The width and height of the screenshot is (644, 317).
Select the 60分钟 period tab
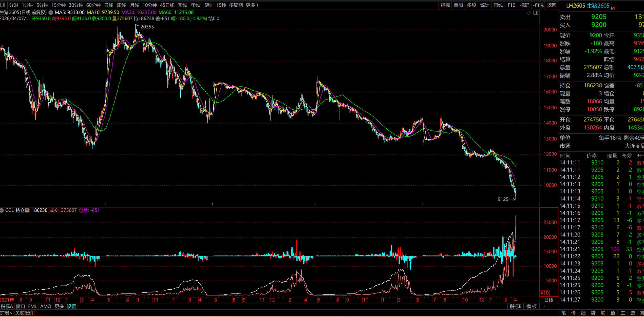(93, 5)
